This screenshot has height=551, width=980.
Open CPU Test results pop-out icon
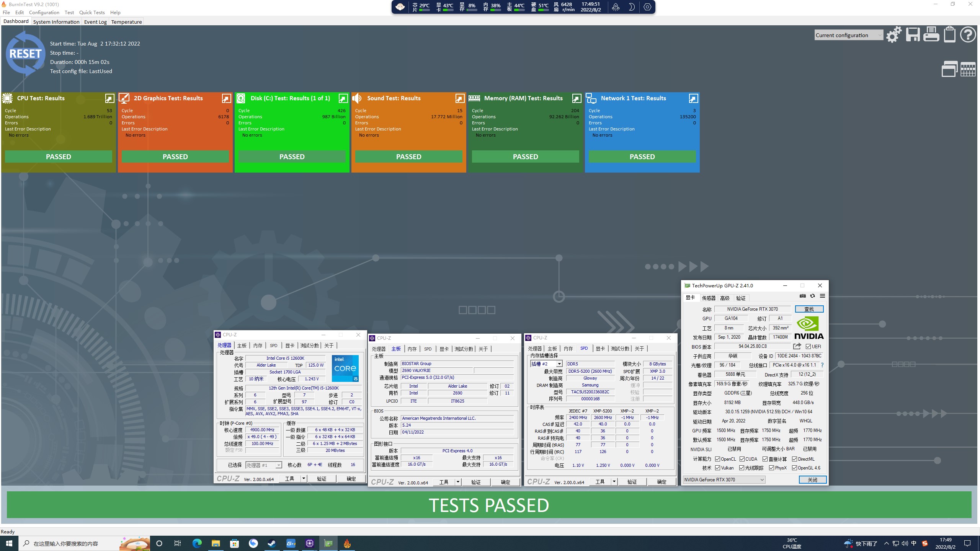tap(109, 98)
